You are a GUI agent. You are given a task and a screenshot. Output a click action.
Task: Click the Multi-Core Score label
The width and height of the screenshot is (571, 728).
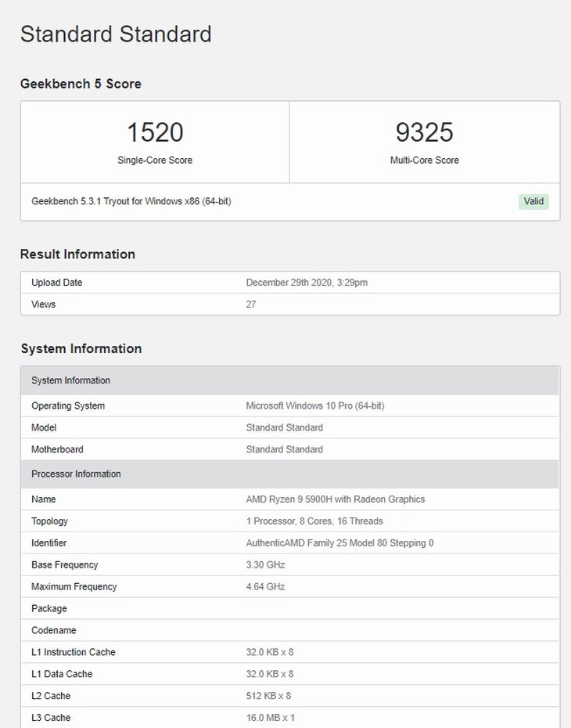coord(425,160)
